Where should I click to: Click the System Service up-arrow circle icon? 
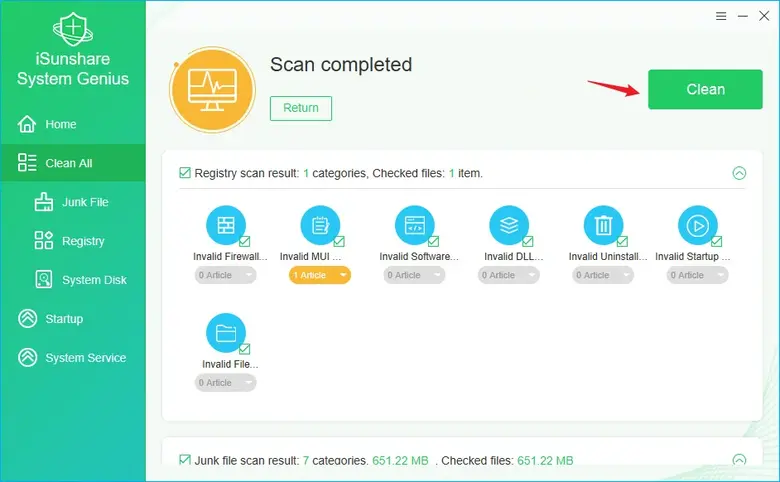[27, 357]
